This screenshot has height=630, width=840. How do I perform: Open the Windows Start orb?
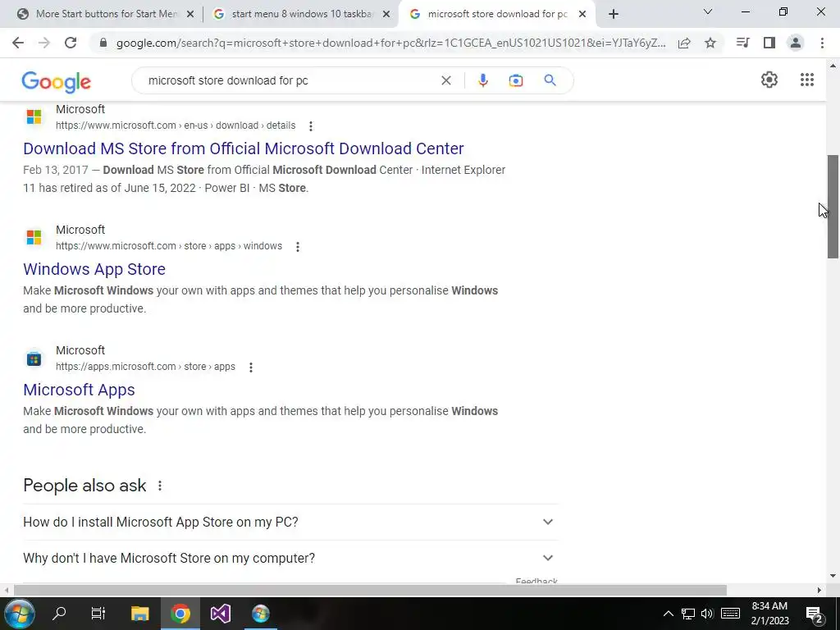pos(19,614)
